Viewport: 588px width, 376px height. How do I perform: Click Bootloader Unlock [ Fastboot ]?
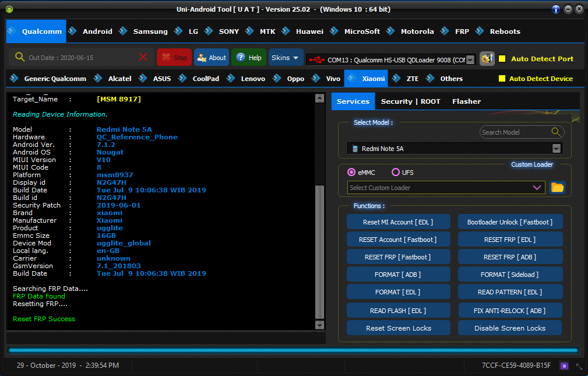tap(510, 222)
